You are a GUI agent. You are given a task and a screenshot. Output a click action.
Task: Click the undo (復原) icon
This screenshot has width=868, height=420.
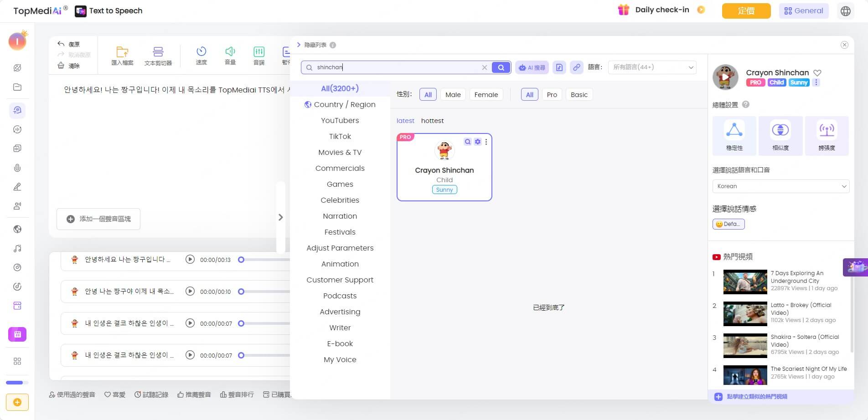click(x=61, y=44)
